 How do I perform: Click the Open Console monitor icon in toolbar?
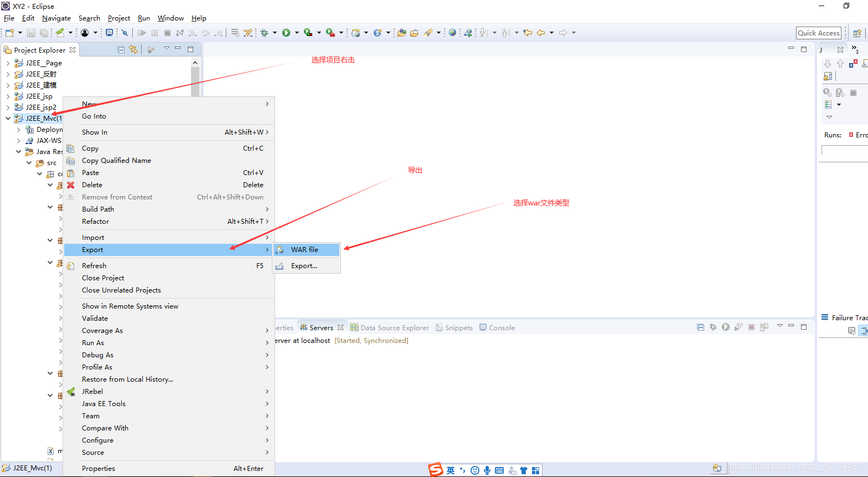(x=109, y=33)
